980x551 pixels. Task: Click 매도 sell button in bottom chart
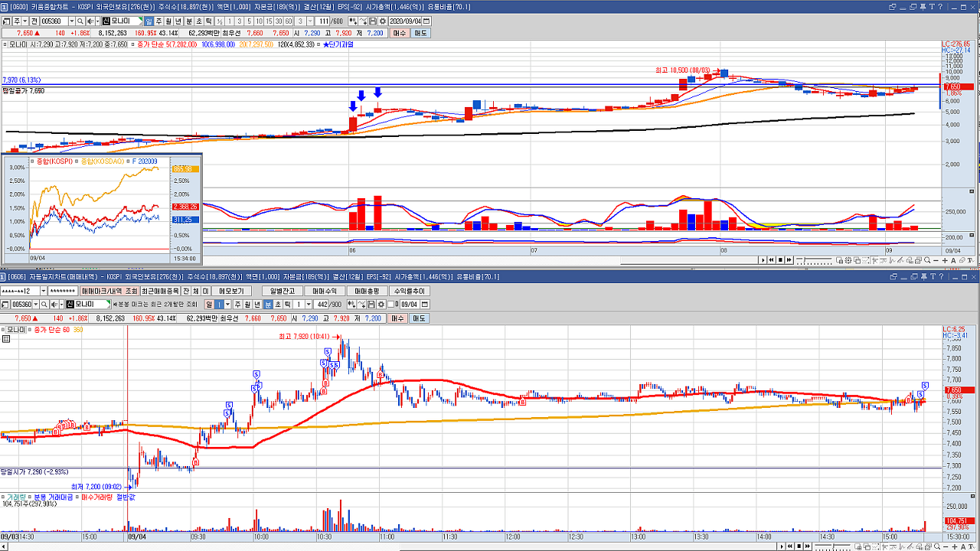[420, 317]
